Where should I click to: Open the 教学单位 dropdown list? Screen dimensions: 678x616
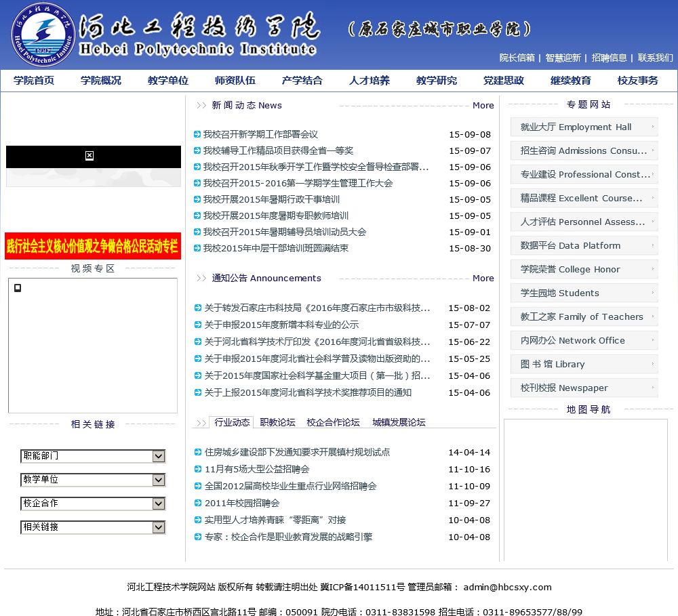click(93, 480)
